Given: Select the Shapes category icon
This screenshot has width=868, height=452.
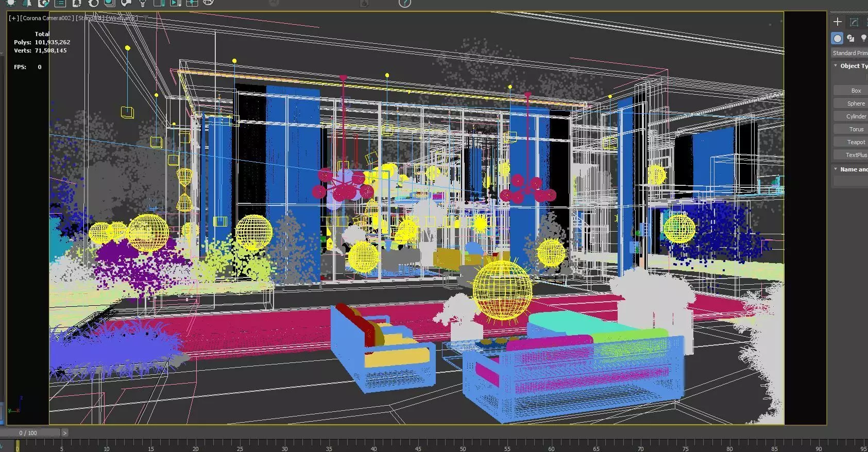Looking at the screenshot, I should (851, 38).
